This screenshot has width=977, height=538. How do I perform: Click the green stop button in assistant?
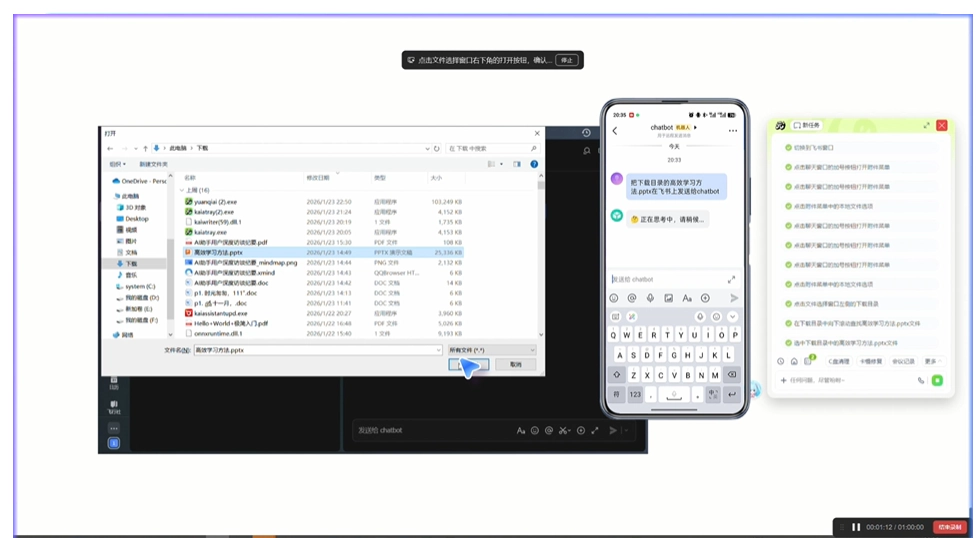click(x=937, y=380)
